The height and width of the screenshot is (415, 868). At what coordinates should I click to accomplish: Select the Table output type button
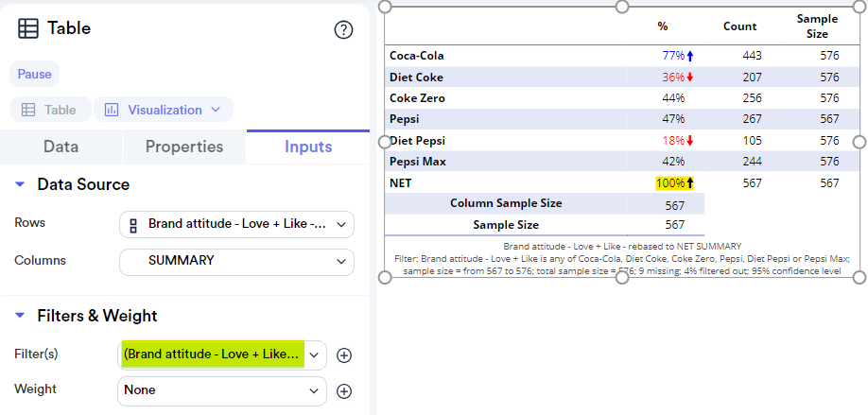[x=50, y=110]
